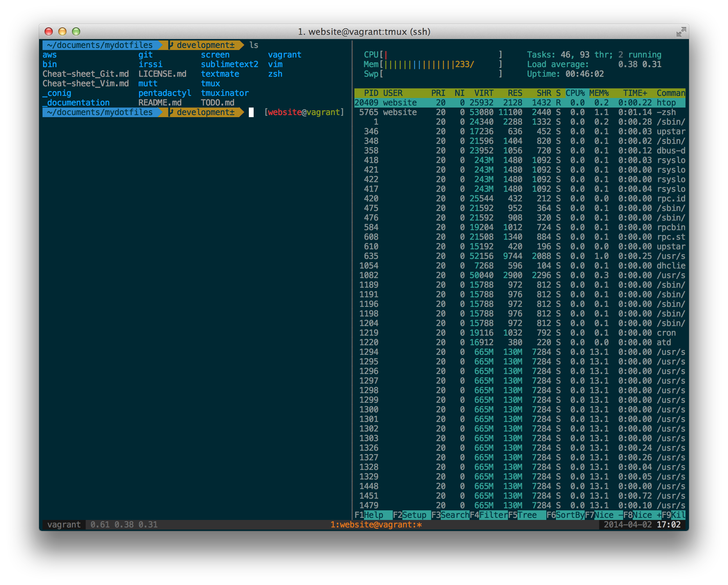
Task: Click the Mem usage meter bar
Action: coord(433,64)
